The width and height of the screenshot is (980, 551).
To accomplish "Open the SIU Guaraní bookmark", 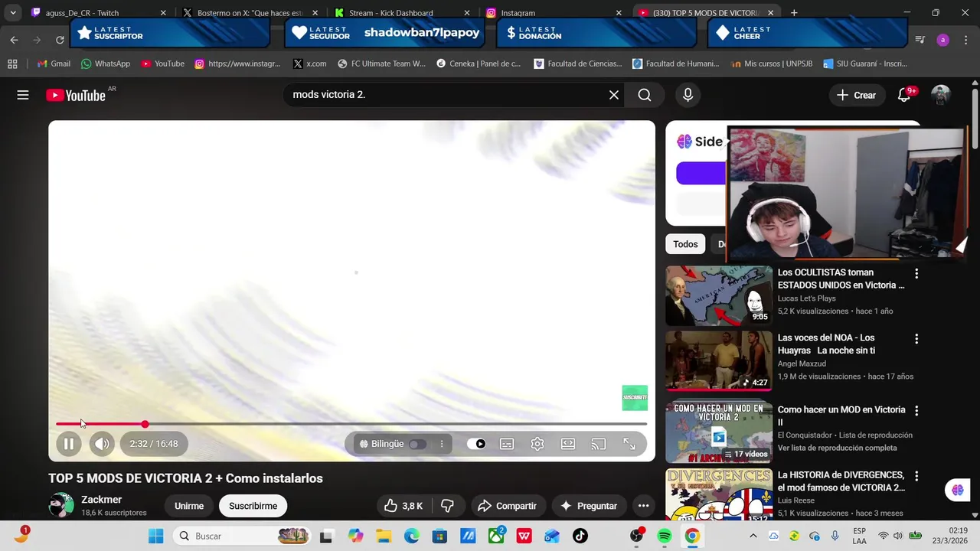I will tap(865, 64).
